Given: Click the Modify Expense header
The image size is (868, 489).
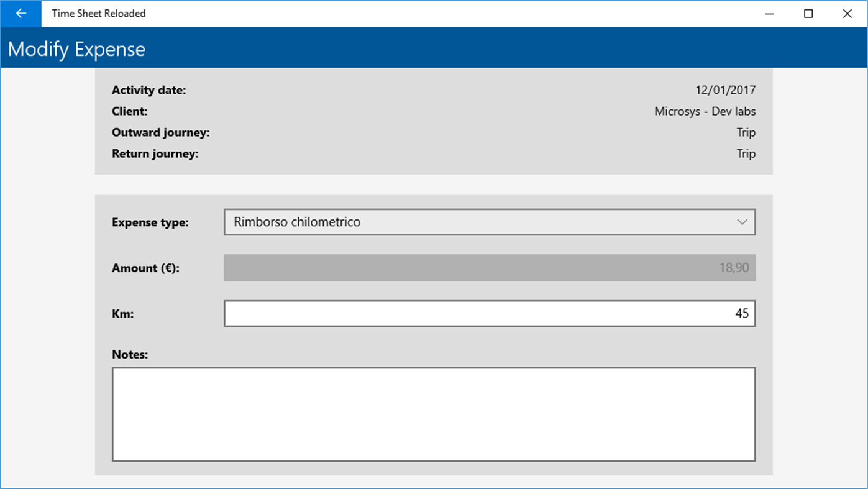Looking at the screenshot, I should (x=76, y=48).
